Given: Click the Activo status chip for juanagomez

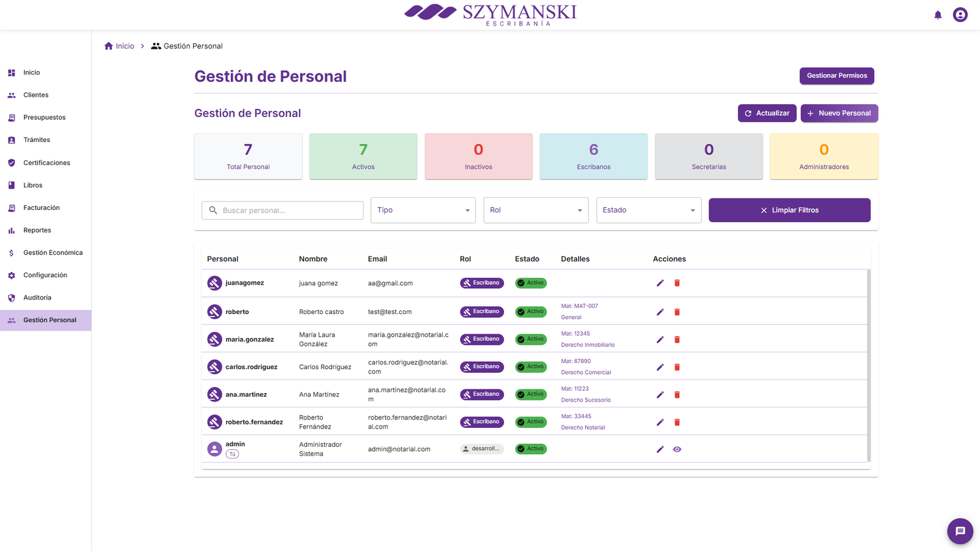Looking at the screenshot, I should (530, 283).
